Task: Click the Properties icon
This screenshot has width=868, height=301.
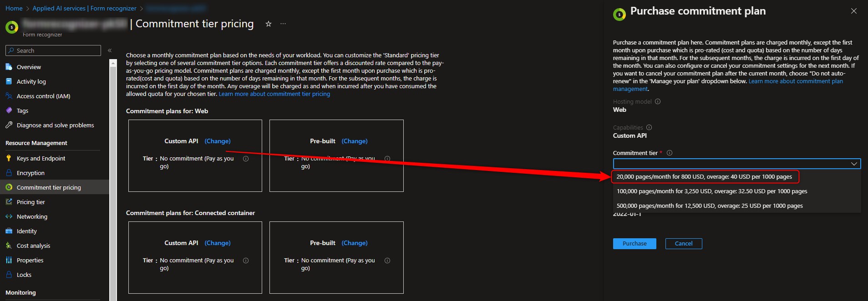Action: [9, 260]
